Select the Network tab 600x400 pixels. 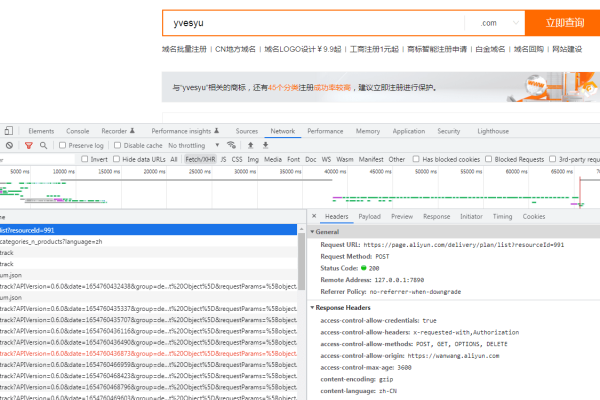pos(283,131)
